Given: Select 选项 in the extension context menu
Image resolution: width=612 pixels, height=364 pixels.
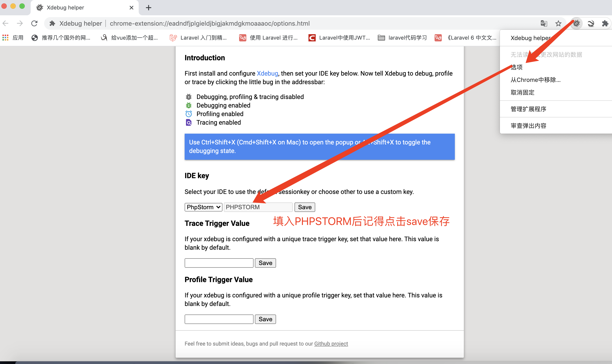Looking at the screenshot, I should tap(517, 67).
